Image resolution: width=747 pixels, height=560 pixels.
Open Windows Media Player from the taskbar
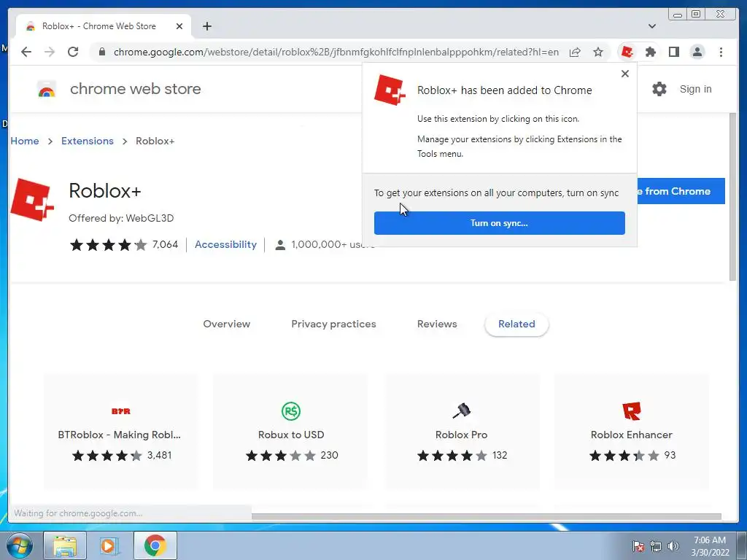click(109, 545)
